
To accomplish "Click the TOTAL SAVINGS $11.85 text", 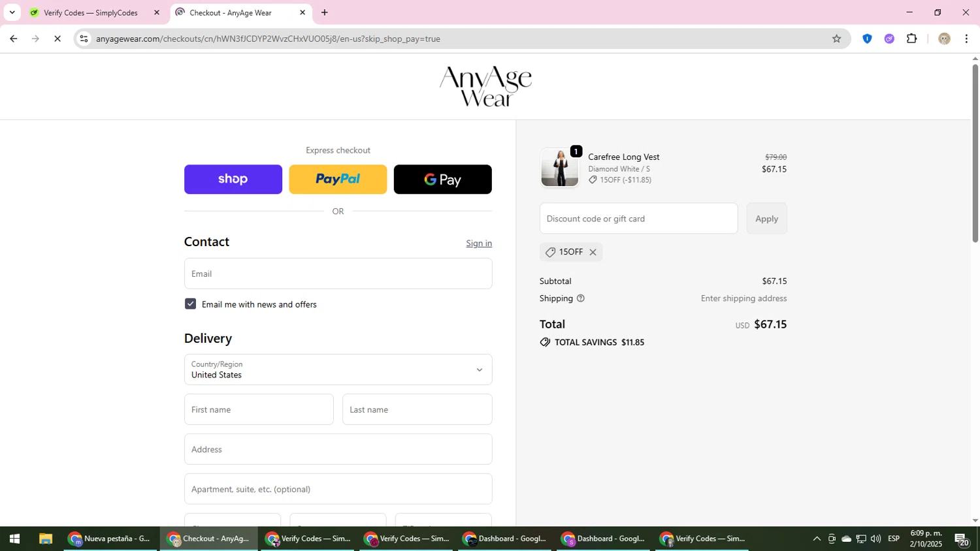I will click(599, 342).
